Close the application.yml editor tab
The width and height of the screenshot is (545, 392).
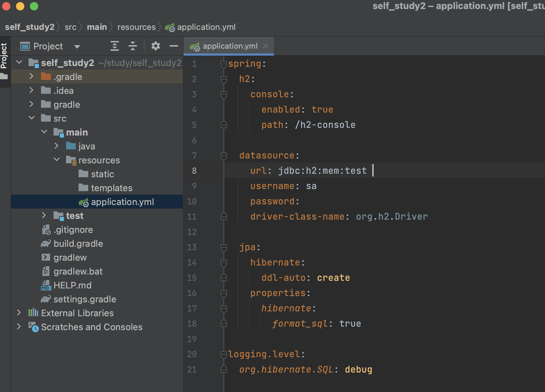click(266, 46)
